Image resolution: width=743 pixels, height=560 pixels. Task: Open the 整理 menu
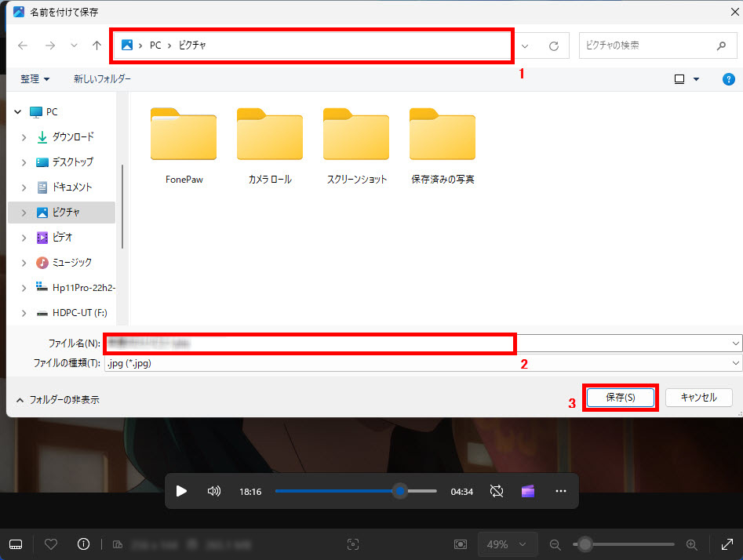pyautogui.click(x=35, y=79)
